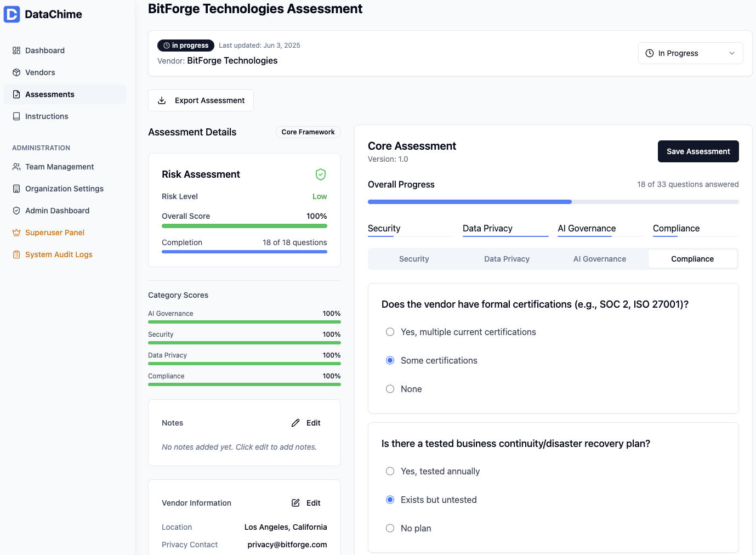756x555 pixels.
Task: Click the Organization Settings building icon
Action: point(16,189)
